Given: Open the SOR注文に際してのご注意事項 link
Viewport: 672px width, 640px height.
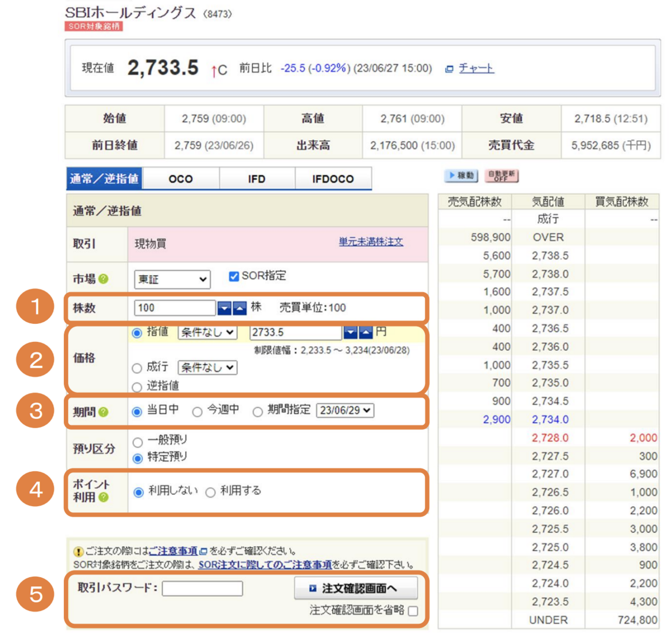Looking at the screenshot, I should pyautogui.click(x=265, y=564).
